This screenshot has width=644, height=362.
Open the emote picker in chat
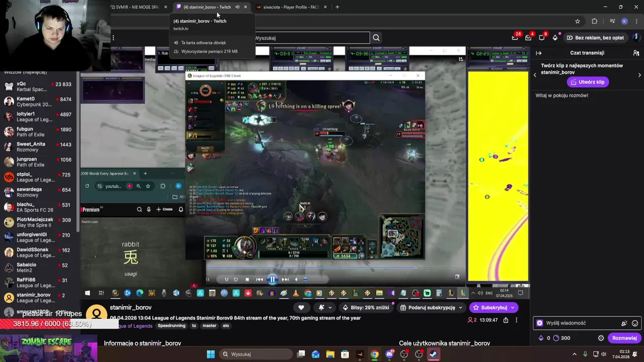pos(635,323)
